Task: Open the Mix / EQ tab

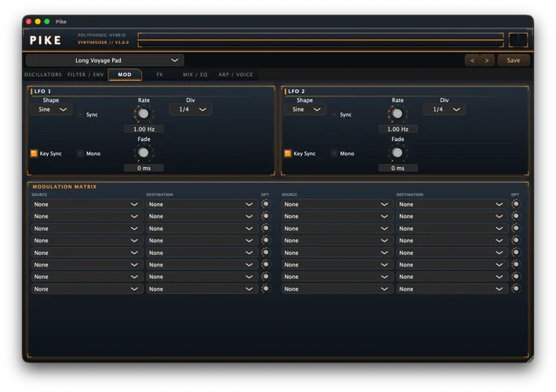Action: pyautogui.click(x=195, y=74)
